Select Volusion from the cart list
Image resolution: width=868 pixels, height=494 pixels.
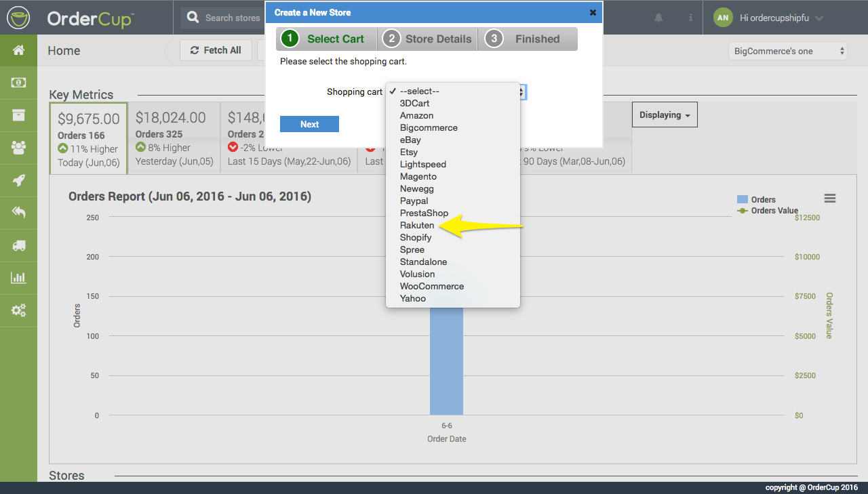pyautogui.click(x=453, y=274)
